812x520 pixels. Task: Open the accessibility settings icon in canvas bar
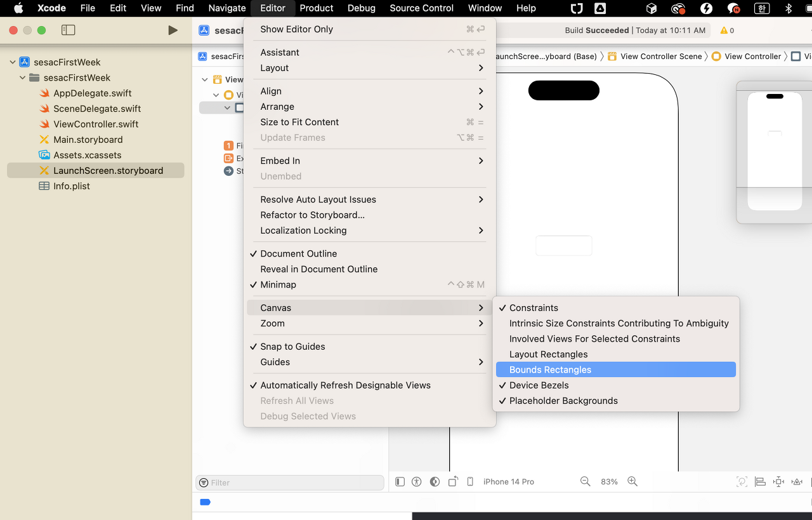[417, 481]
